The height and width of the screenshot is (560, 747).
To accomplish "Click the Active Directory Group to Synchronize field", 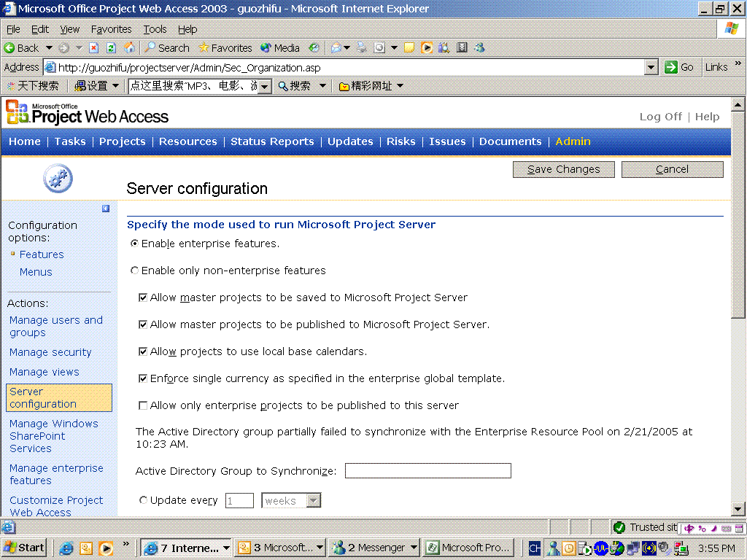I will pos(427,471).
